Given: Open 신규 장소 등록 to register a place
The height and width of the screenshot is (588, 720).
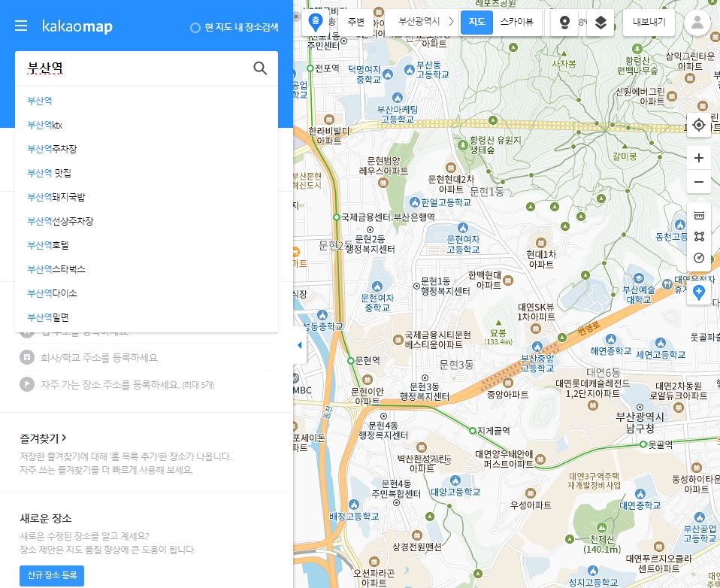Looking at the screenshot, I should [51, 575].
